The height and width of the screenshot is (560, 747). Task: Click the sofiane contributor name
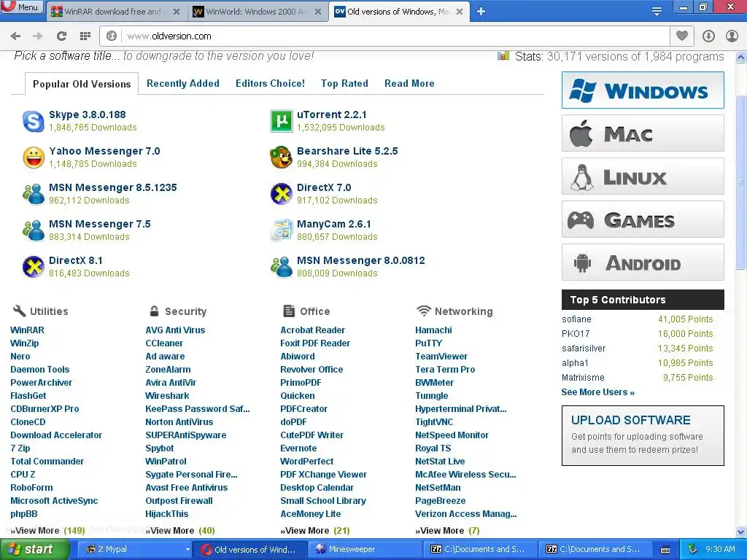576,319
